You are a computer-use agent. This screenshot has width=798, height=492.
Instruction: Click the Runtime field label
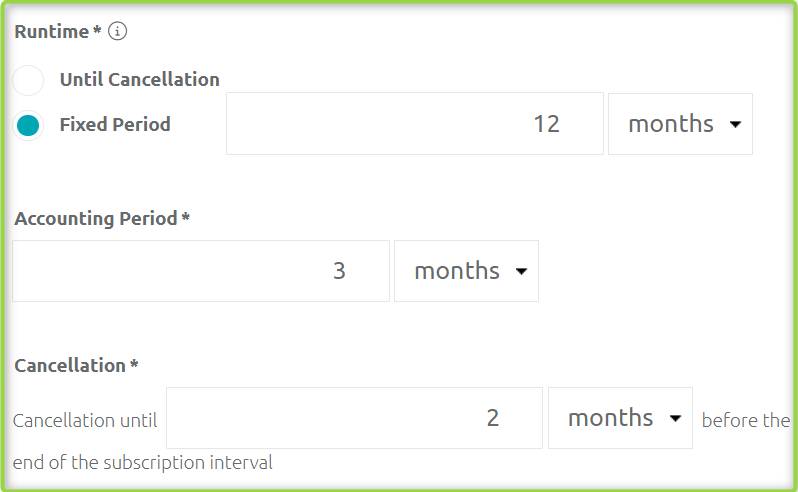tap(51, 32)
